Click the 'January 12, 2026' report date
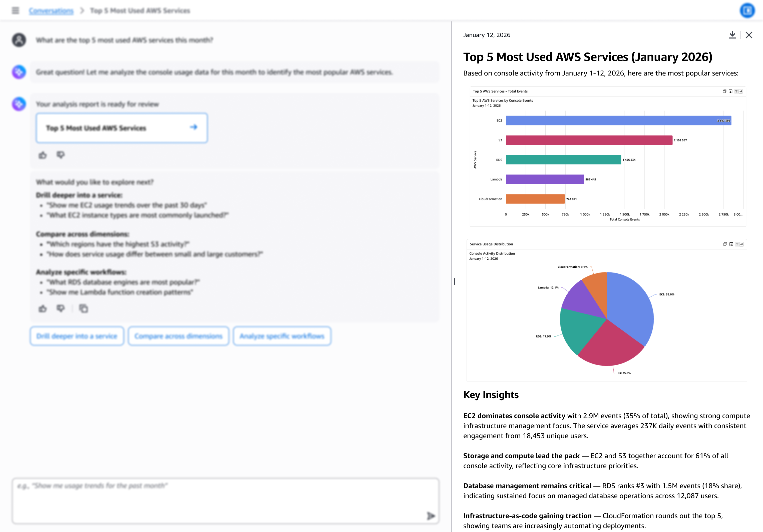This screenshot has width=763, height=532. coord(487,35)
